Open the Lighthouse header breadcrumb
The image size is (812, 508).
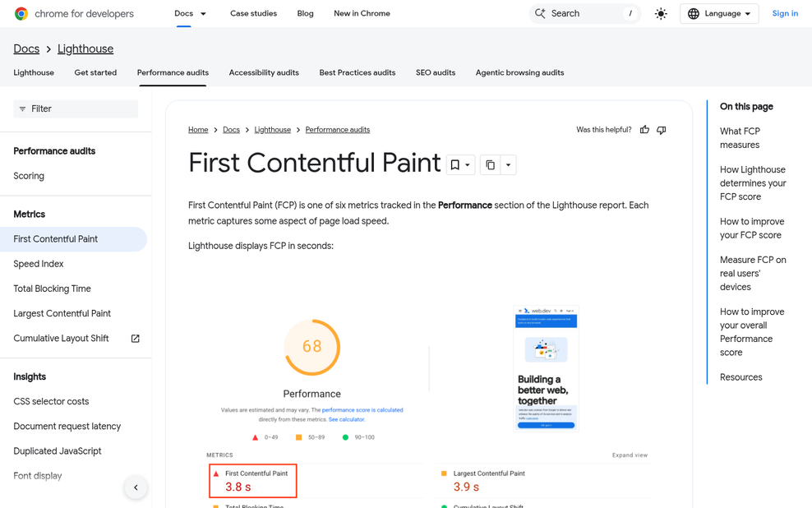tap(85, 48)
